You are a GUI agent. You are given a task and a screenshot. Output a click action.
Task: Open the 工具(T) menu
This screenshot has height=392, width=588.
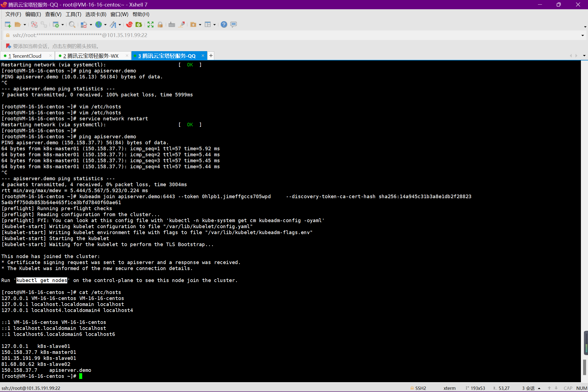point(73,14)
